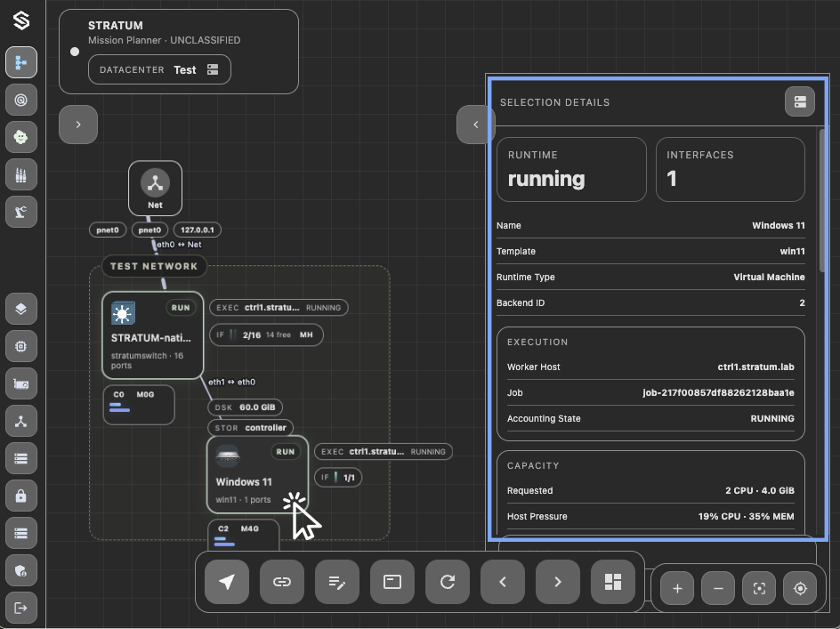This screenshot has width=840, height=629.
Task: Click the TEST NETWORK group label
Action: click(154, 266)
